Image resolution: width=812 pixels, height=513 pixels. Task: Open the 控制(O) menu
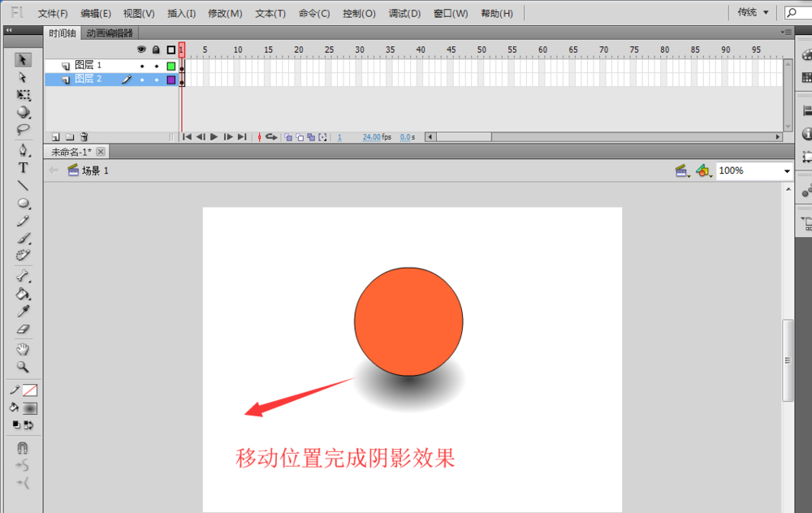point(359,14)
